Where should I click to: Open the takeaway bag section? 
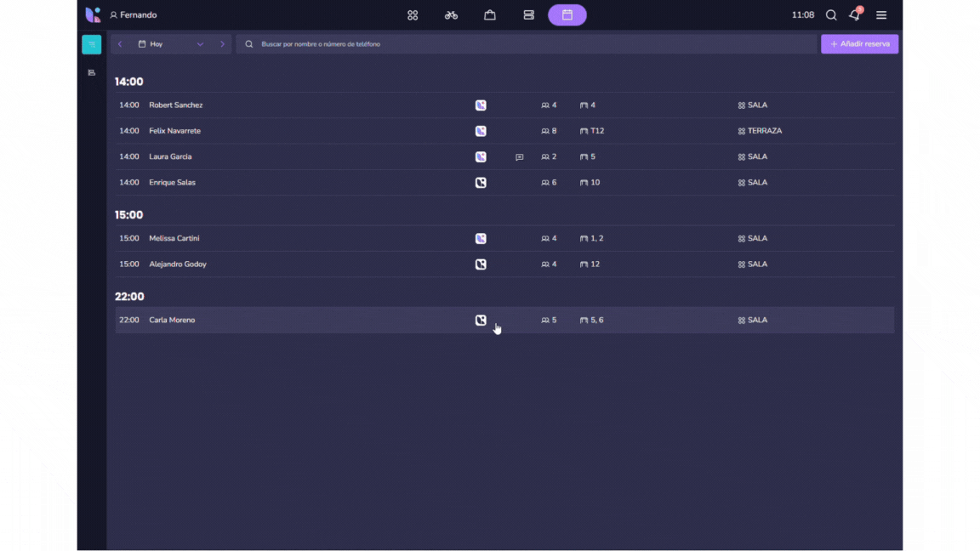point(490,15)
